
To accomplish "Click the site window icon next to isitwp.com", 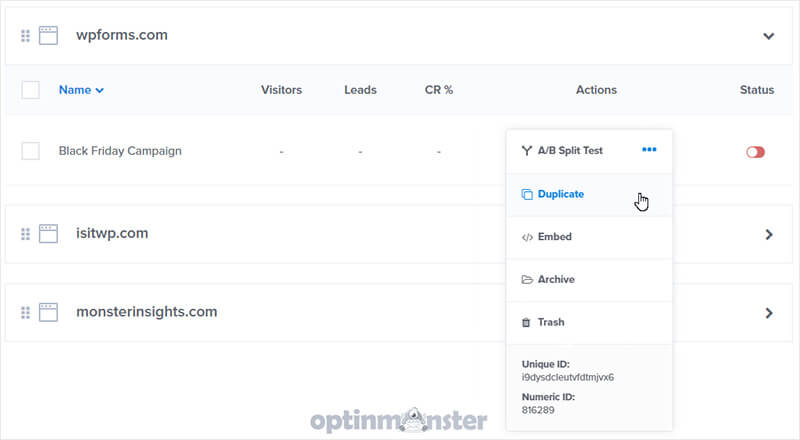I will coord(48,233).
